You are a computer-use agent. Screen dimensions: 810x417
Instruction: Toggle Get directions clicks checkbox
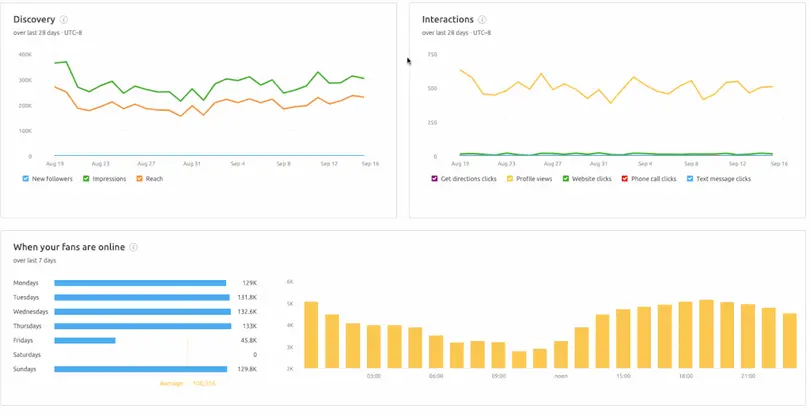[434, 179]
